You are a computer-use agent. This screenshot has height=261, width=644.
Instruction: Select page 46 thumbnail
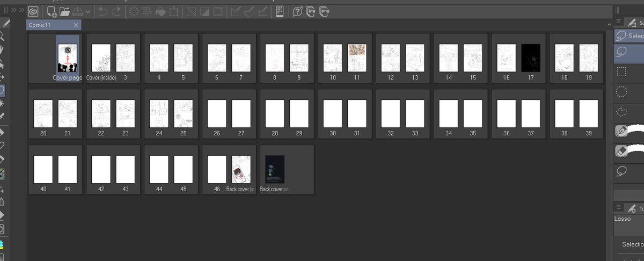click(x=217, y=169)
